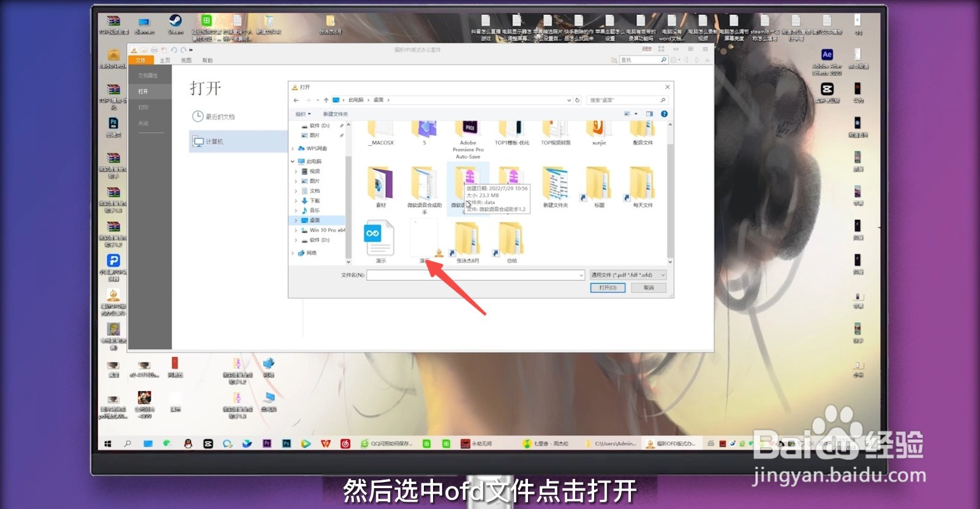The image size is (980, 509).
Task: Switch to the 主页 tab
Action: 165,60
